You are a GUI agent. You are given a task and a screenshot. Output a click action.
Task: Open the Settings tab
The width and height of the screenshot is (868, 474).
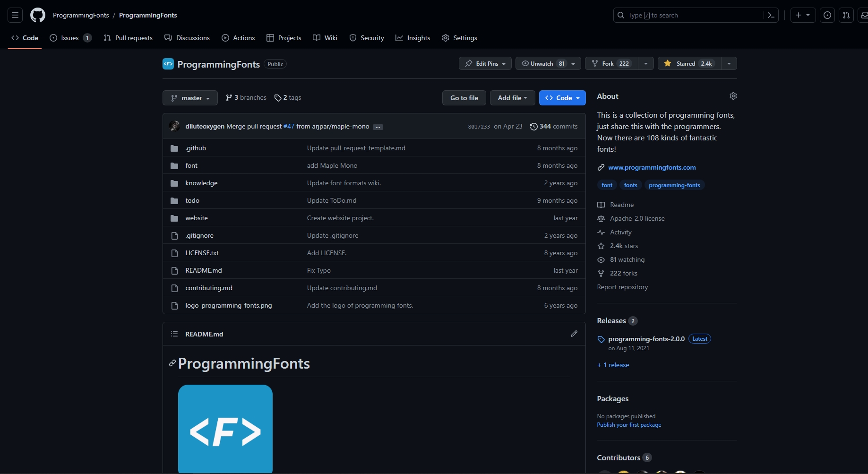pyautogui.click(x=459, y=38)
